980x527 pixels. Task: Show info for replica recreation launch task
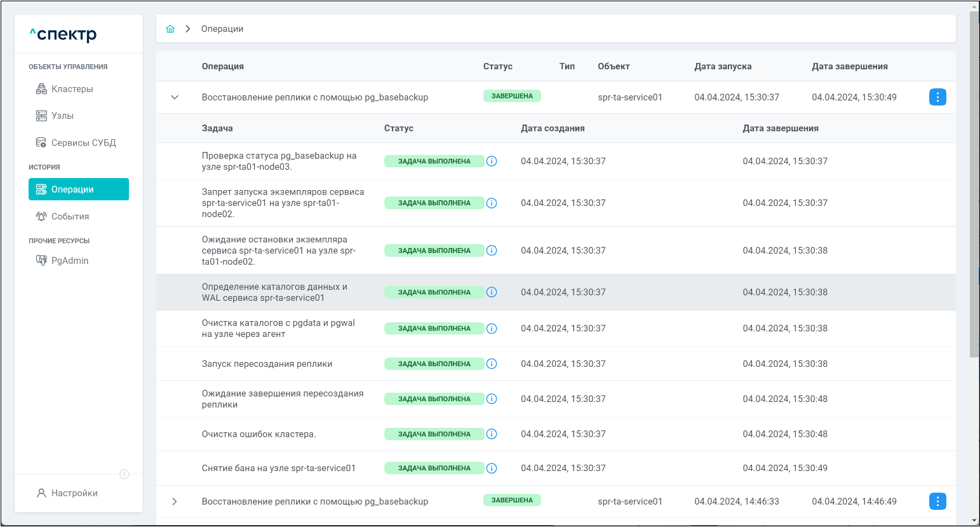click(492, 364)
